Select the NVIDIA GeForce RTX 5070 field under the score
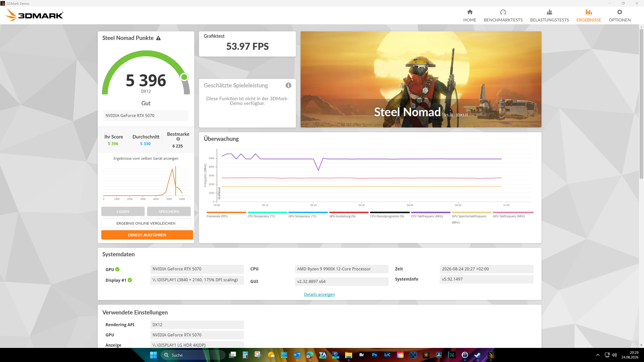Screen dimensions: 644x362 146,116
